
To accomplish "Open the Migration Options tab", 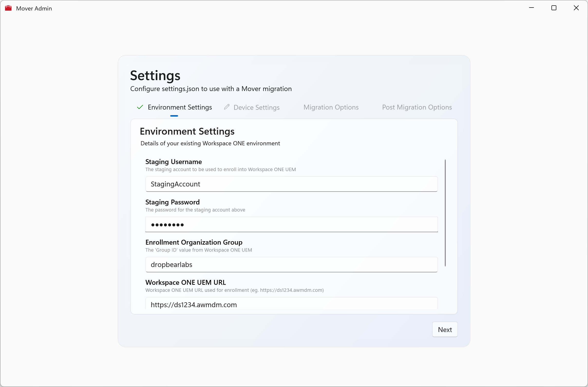I will [x=331, y=107].
